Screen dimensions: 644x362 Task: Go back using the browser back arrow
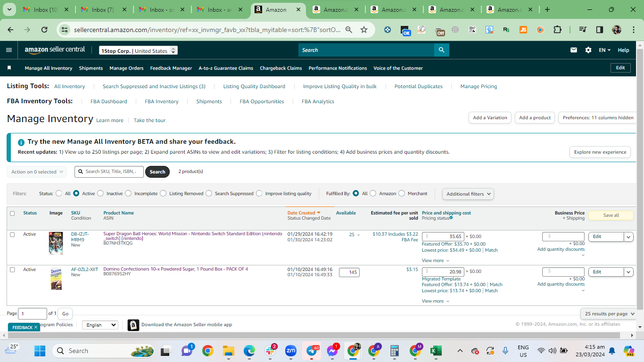pyautogui.click(x=10, y=30)
